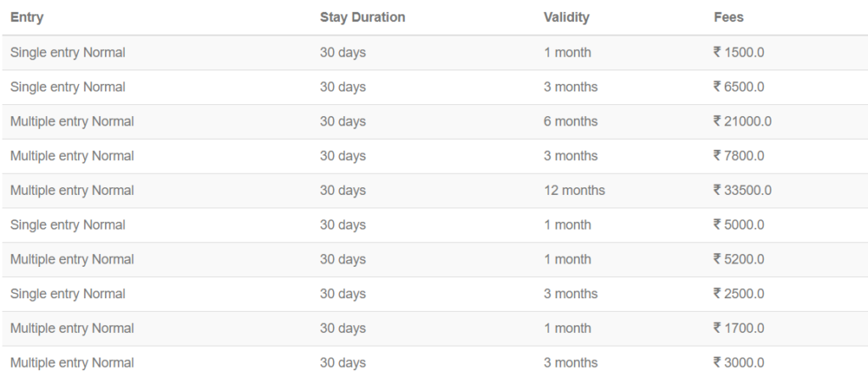Click the ₹ 3000.0 fee value
Viewport: 868px width, 377px height.
[x=739, y=363]
